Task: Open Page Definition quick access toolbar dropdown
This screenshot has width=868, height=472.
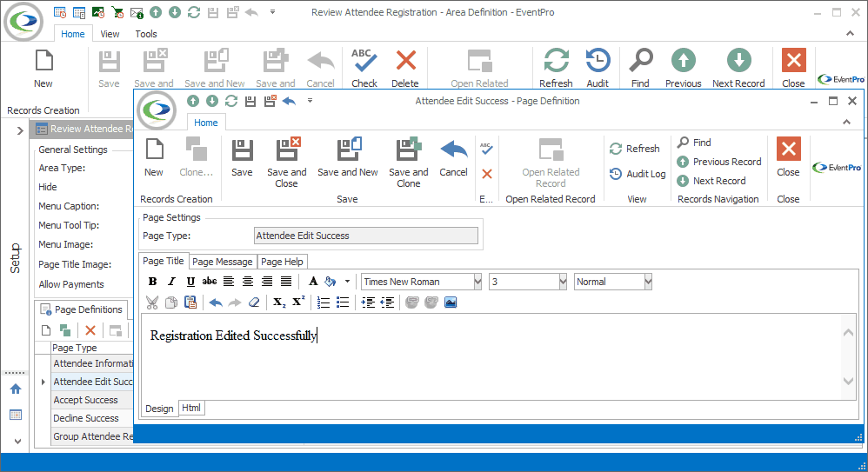Action: coord(310,101)
